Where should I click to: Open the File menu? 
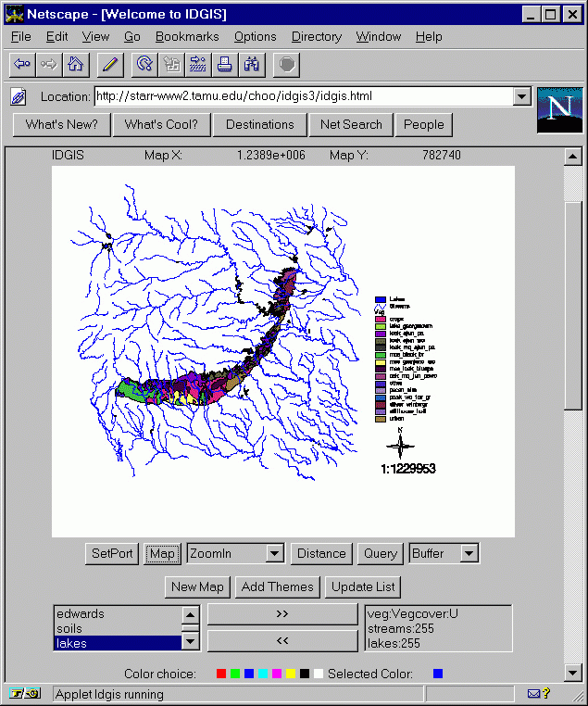tap(20, 36)
